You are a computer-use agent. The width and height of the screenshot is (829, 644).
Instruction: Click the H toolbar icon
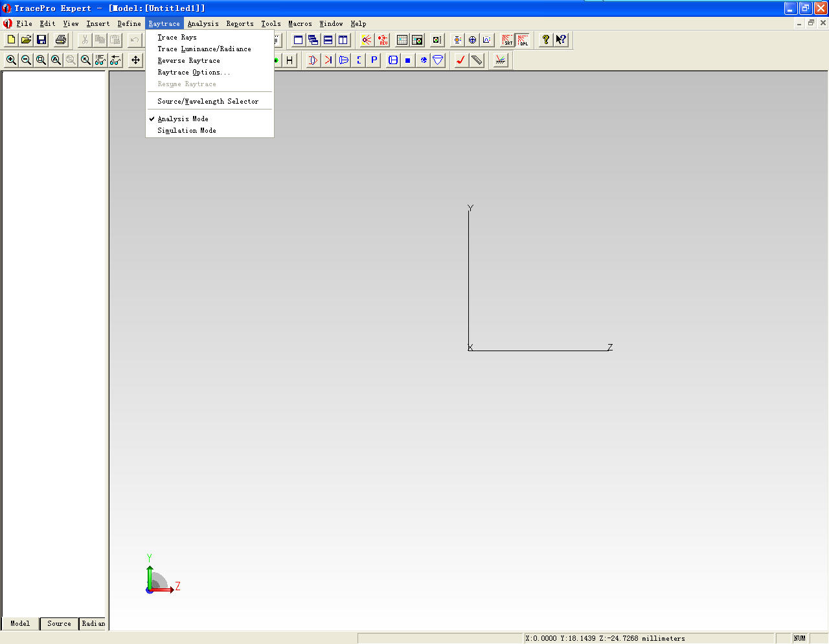290,60
